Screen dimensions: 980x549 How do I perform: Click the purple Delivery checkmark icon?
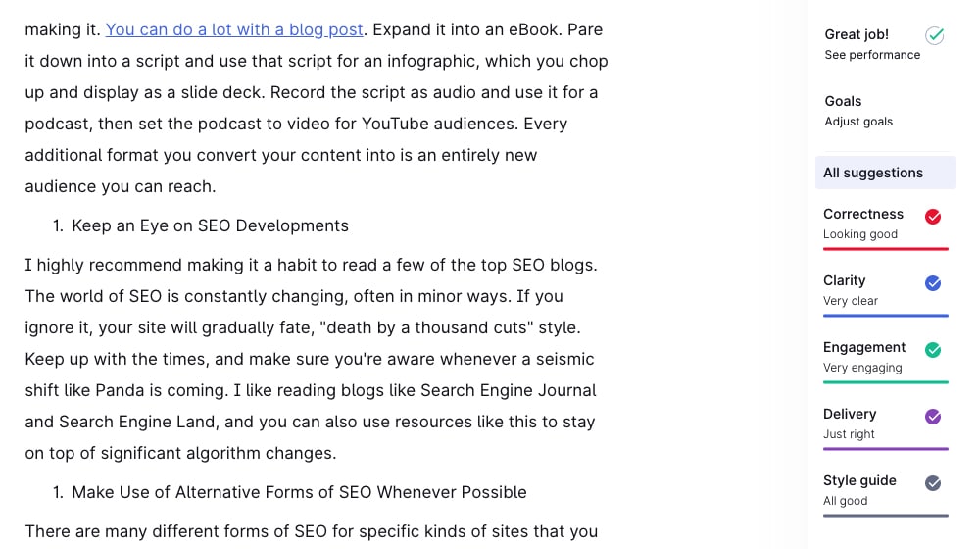coord(933,417)
